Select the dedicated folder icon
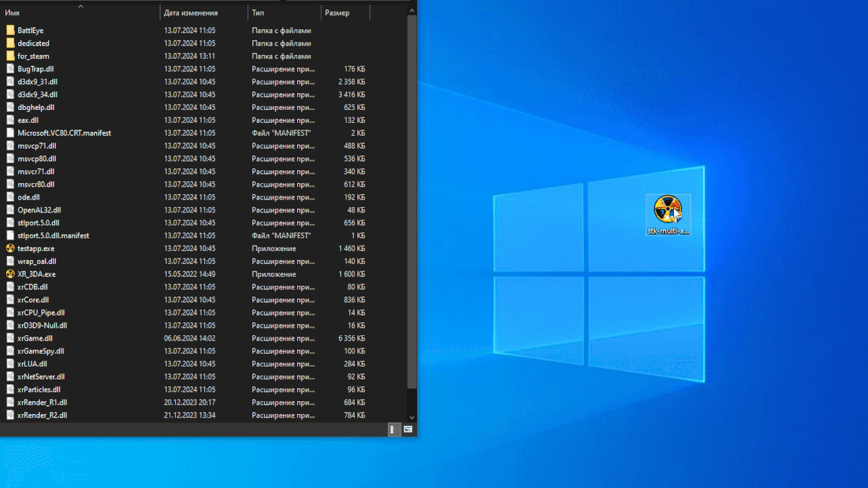 (x=10, y=43)
